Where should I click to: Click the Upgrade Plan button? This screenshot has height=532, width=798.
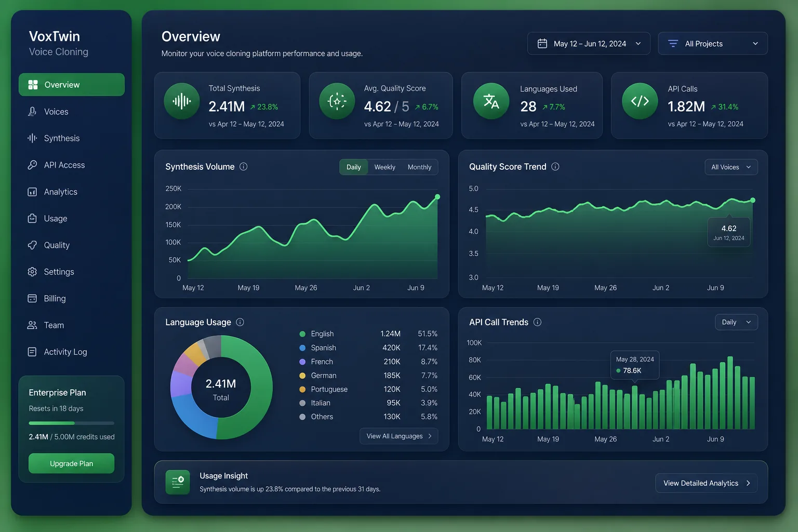(x=71, y=463)
